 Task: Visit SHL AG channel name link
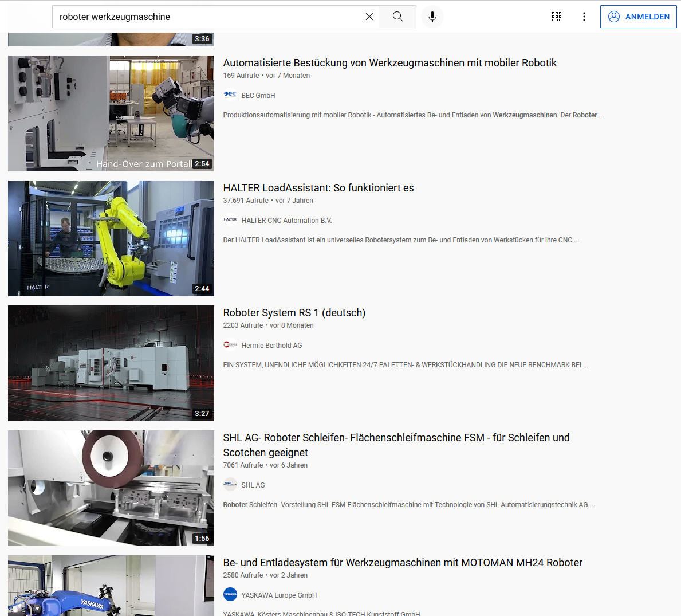(253, 485)
